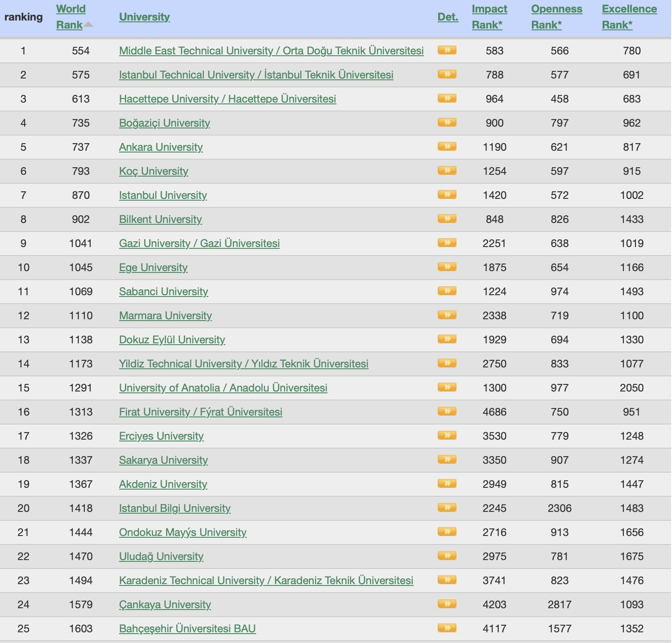Open details arrow for Istanbul Bilgi University
The height and width of the screenshot is (643, 672).
pos(447,507)
